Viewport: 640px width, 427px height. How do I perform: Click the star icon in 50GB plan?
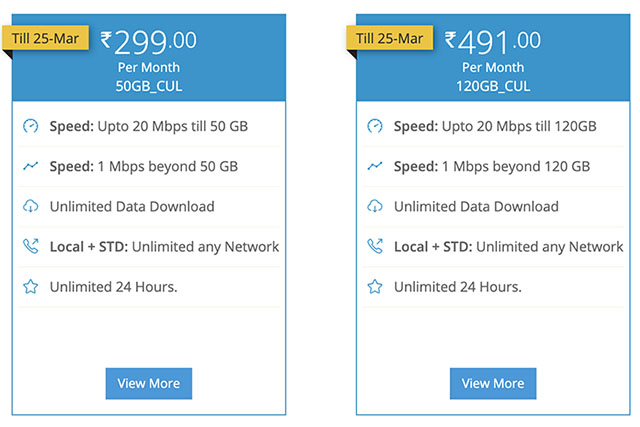31,287
